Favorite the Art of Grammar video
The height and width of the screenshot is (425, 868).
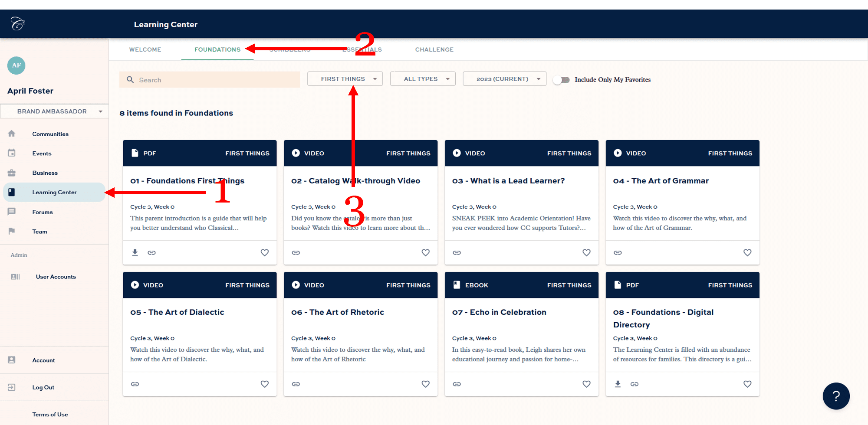pos(747,252)
